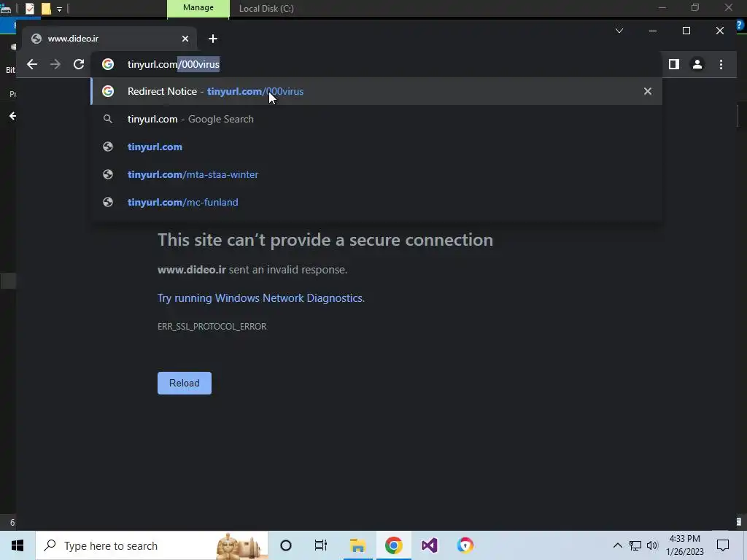Open File Explorer help question icon
The width and height of the screenshot is (747, 560).
click(740, 26)
